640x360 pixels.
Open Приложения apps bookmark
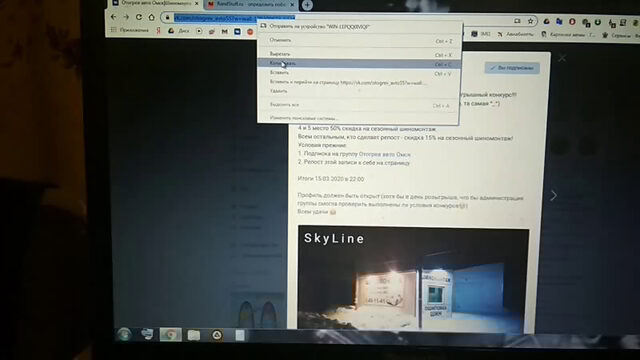pyautogui.click(x=130, y=30)
